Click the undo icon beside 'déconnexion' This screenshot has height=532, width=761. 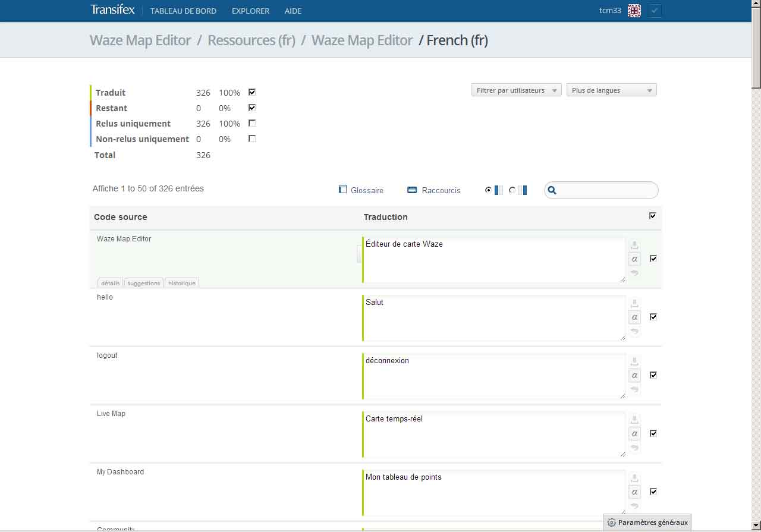[634, 389]
